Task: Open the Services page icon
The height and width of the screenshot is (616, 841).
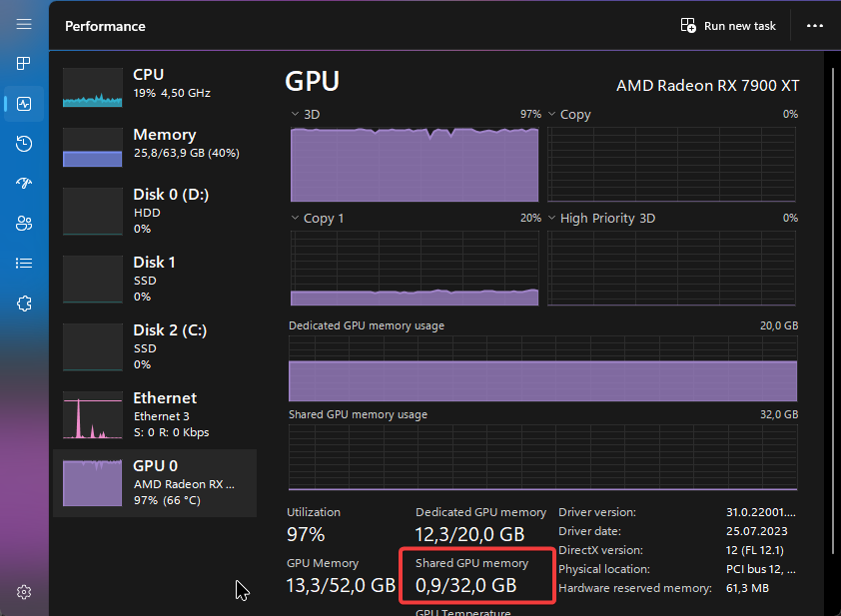Action: click(24, 304)
